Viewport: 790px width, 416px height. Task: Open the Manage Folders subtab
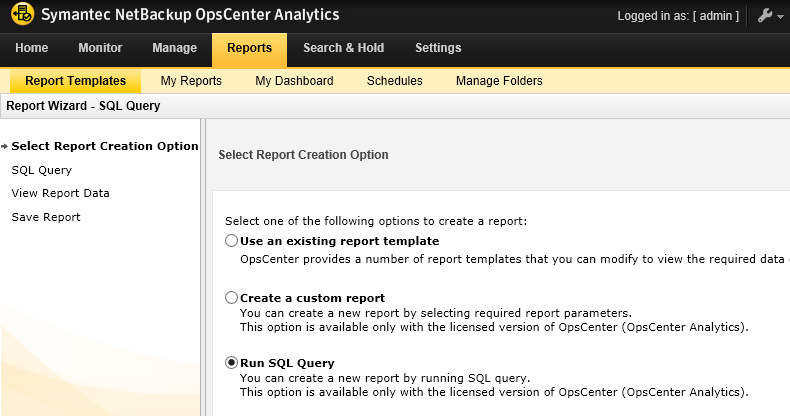pos(499,81)
